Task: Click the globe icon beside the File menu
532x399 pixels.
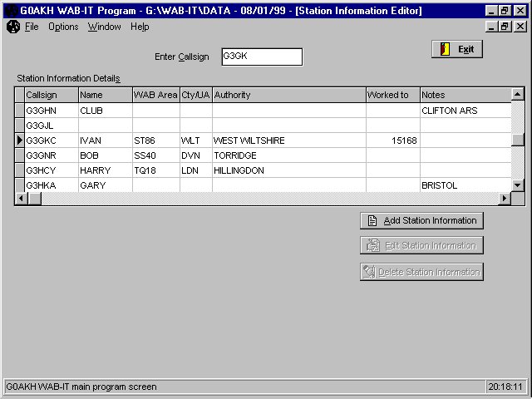Action: (13, 27)
